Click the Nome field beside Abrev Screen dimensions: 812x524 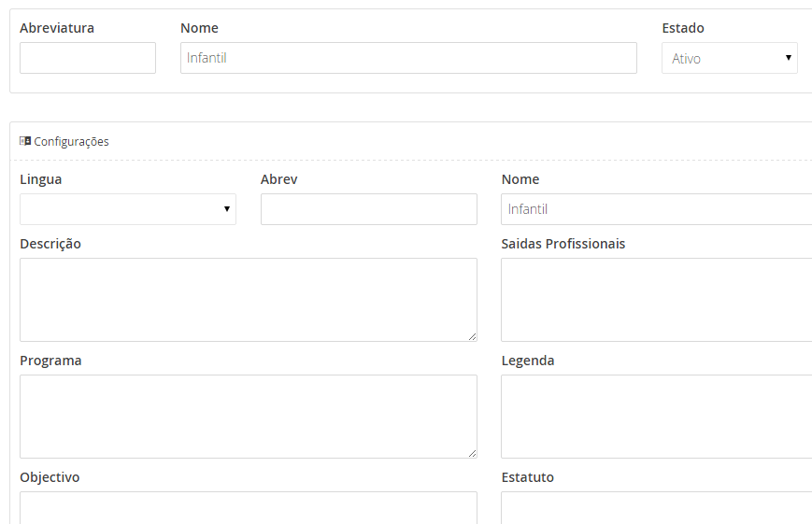pos(656,209)
